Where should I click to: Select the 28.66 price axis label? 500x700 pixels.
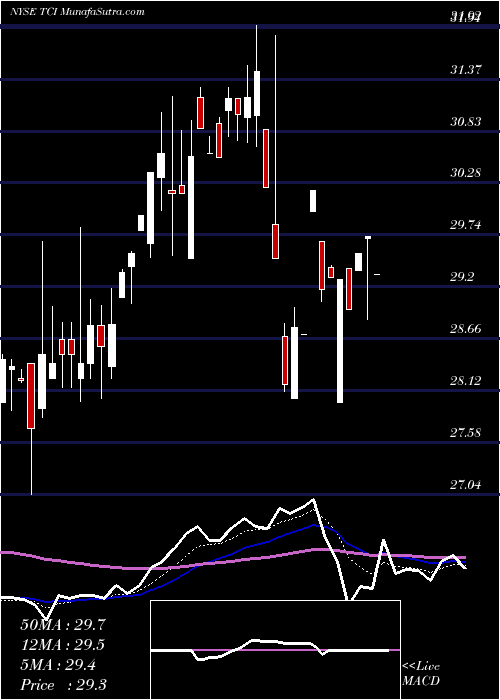coord(466,329)
